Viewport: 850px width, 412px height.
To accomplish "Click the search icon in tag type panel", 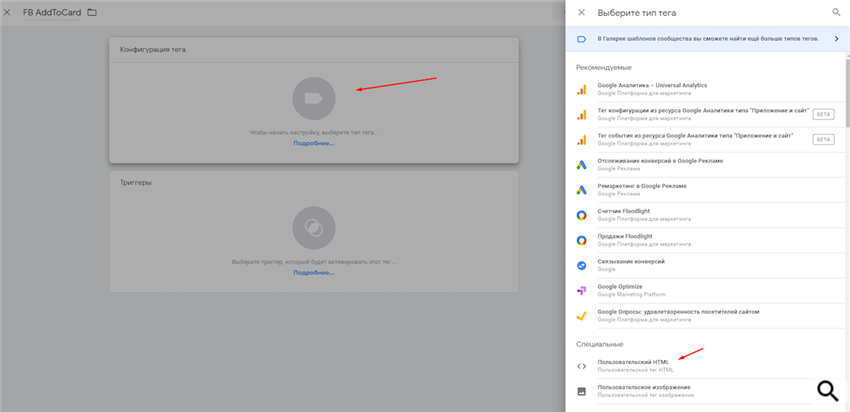I will [836, 13].
